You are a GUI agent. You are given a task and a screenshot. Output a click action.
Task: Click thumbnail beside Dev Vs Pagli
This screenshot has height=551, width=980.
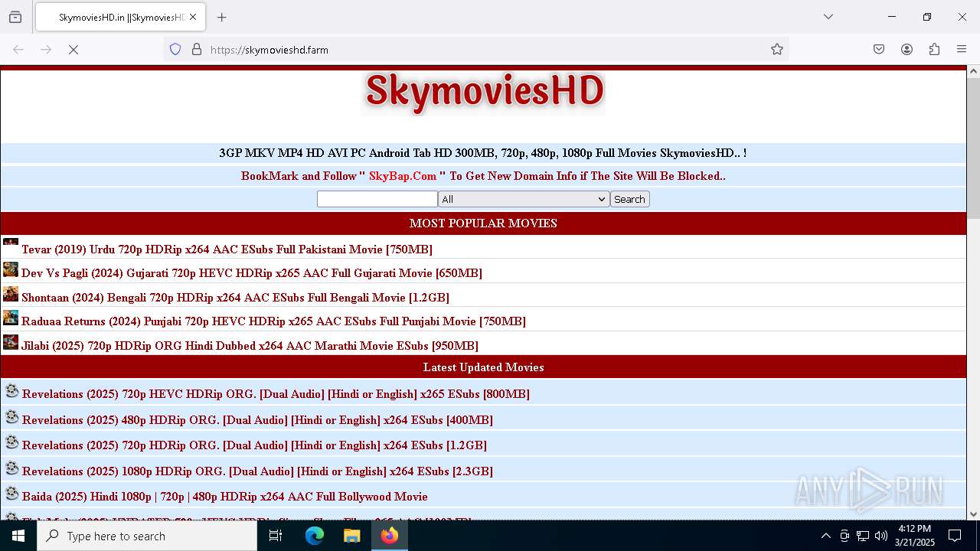click(x=11, y=269)
